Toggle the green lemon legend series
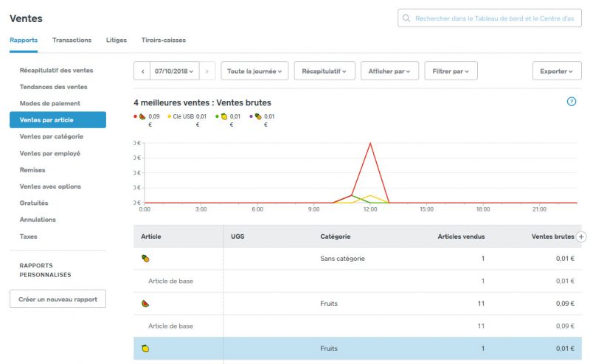The width and height of the screenshot is (590, 364). point(228,116)
